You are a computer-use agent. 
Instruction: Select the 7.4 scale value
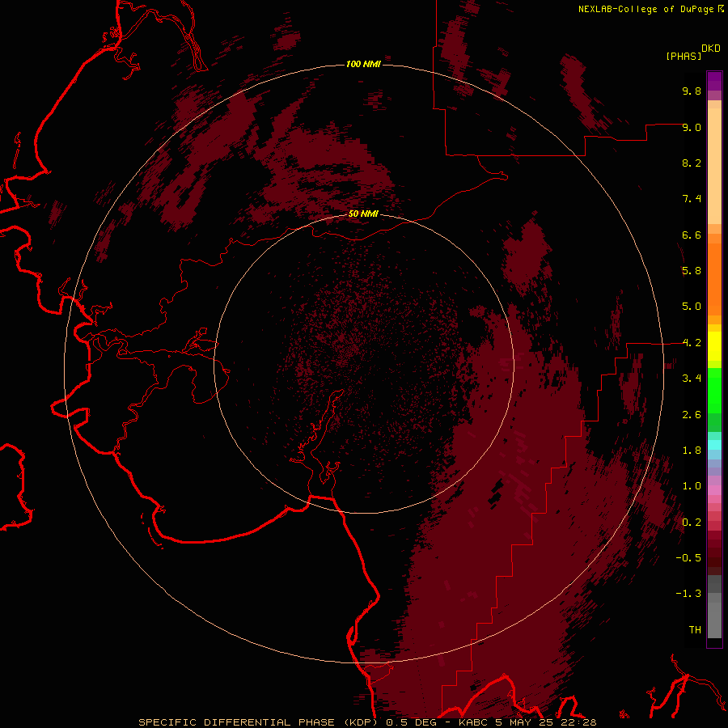tap(692, 199)
